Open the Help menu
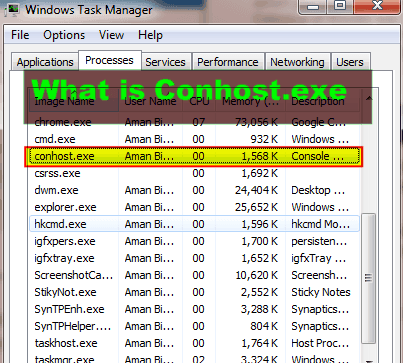 pyautogui.click(x=150, y=35)
